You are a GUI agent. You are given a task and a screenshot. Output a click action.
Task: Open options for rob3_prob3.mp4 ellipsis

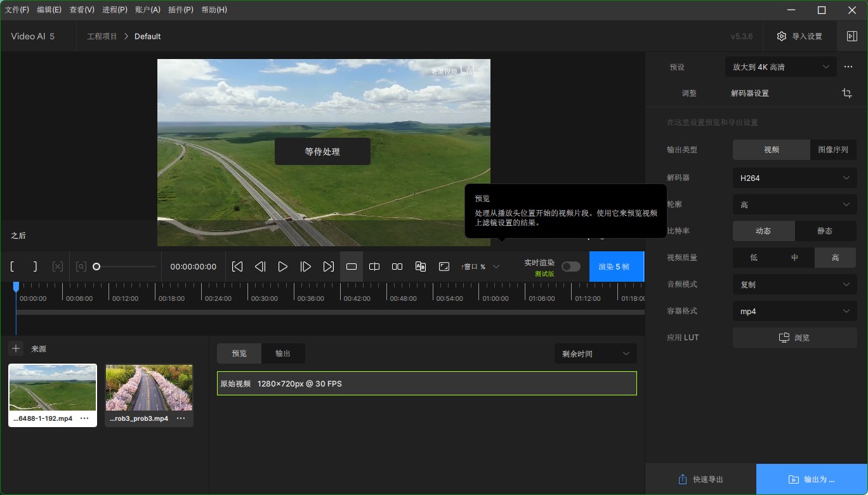coord(181,419)
